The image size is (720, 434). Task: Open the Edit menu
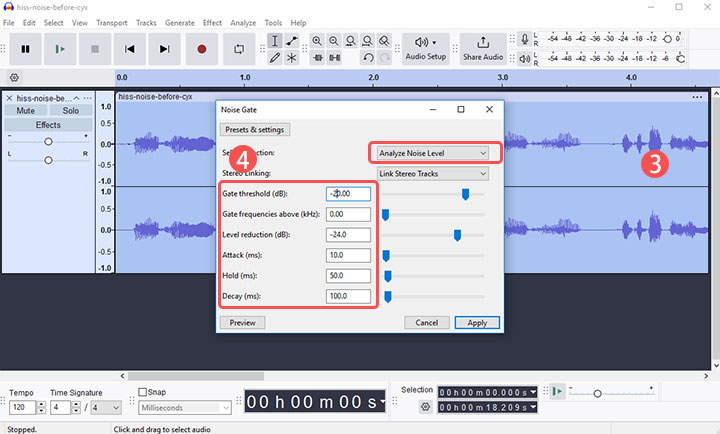tap(29, 23)
